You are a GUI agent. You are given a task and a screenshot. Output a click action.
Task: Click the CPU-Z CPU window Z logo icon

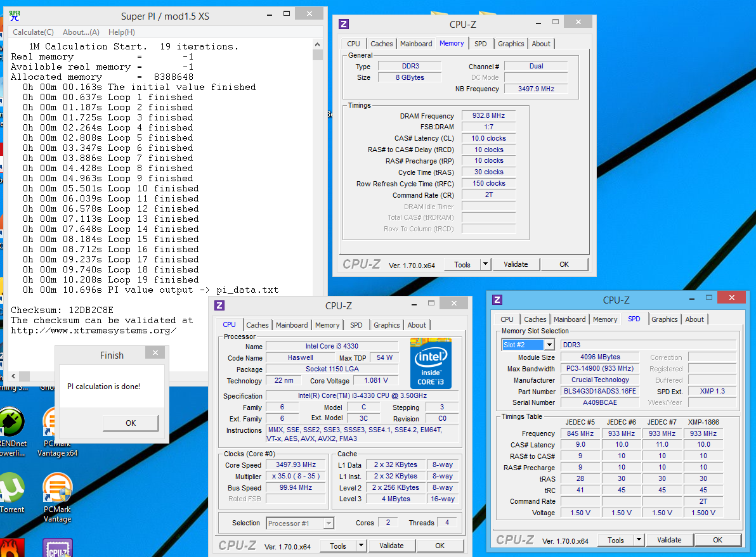tap(219, 305)
